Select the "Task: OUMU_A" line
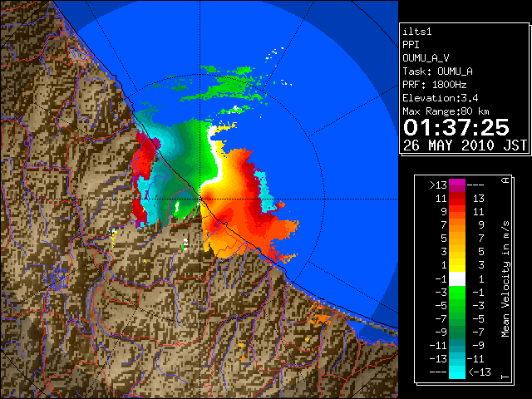The width and height of the screenshot is (532, 399). tap(438, 71)
